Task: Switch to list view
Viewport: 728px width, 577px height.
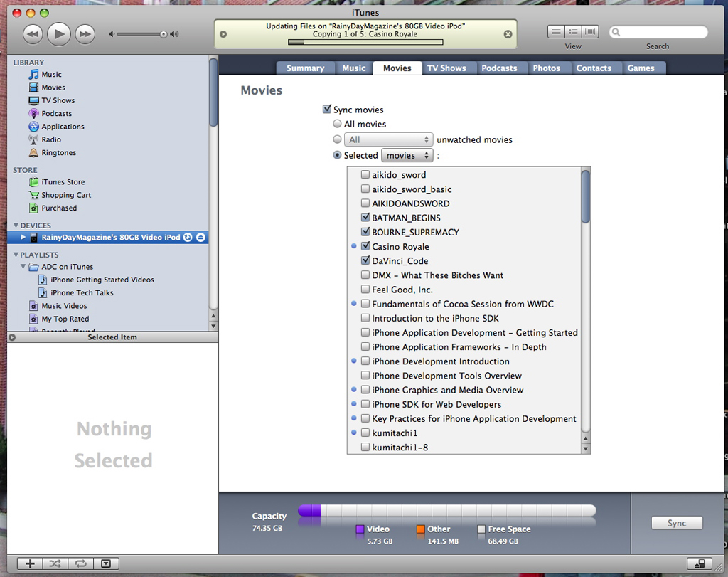Action: point(556,31)
